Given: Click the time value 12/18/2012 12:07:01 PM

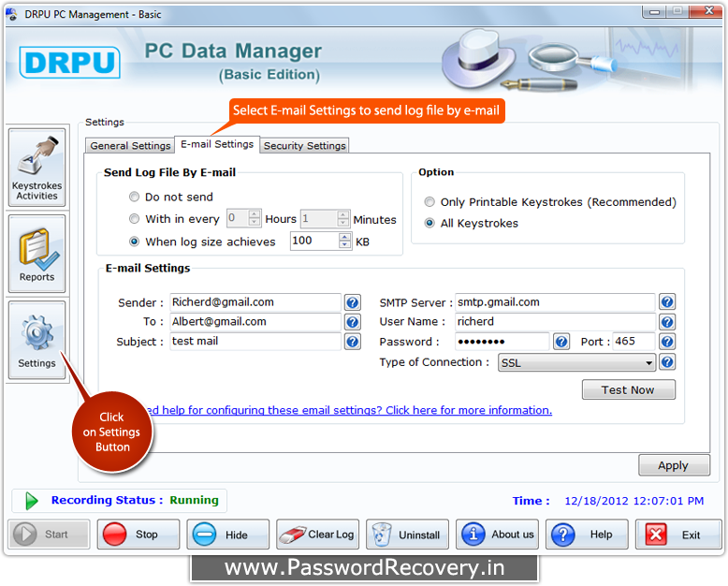Looking at the screenshot, I should tap(633, 501).
